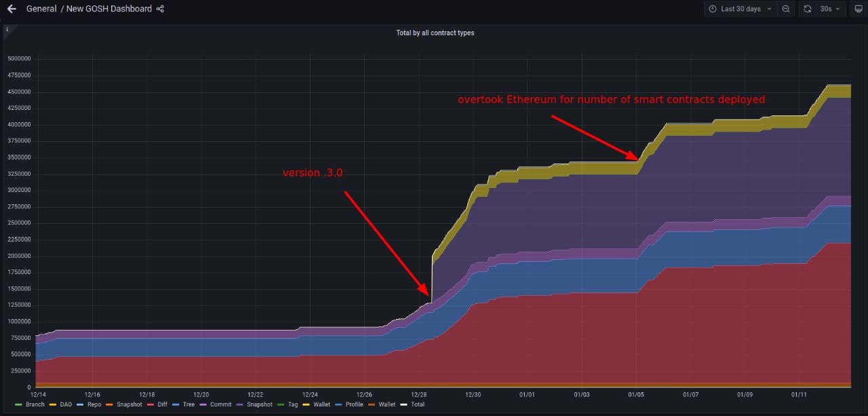Toggle the Tree legend entry
The image size is (868, 416).
189,404
